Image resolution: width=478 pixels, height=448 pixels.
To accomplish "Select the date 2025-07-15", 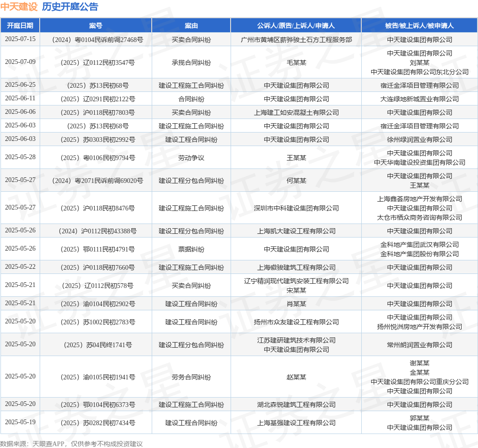I will [x=20, y=39].
